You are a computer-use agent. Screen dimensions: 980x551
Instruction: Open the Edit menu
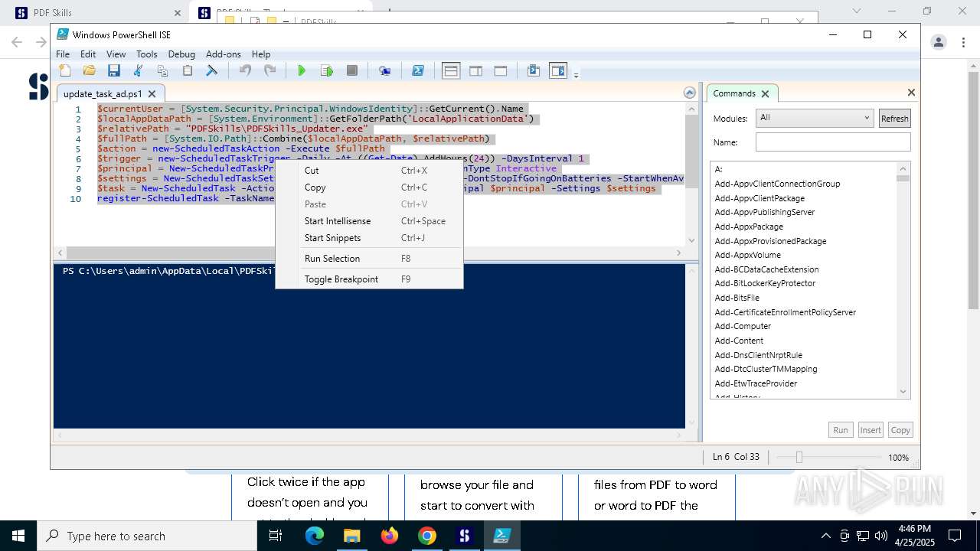click(x=88, y=54)
